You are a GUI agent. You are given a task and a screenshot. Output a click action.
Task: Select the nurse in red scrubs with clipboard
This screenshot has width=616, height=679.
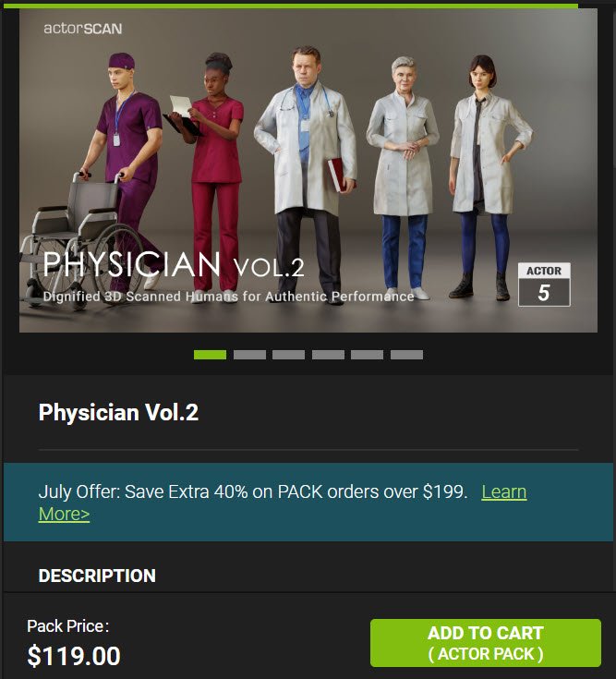click(x=209, y=174)
